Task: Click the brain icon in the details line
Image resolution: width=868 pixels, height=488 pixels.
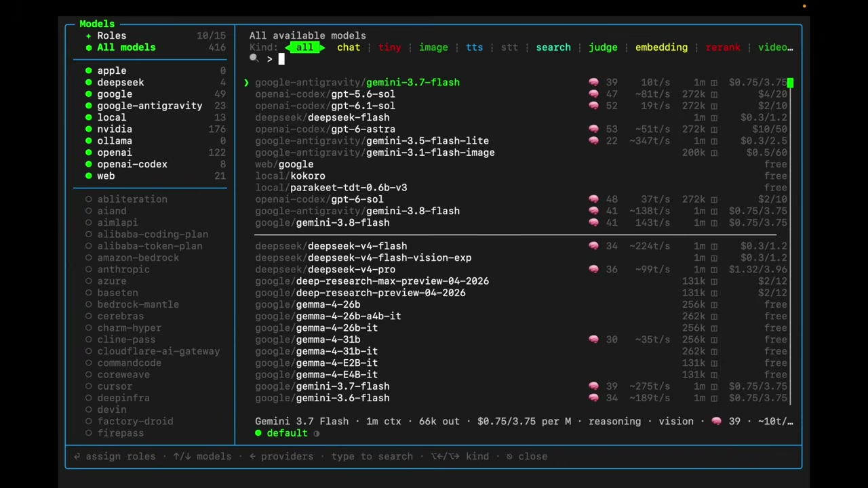Action: (x=717, y=422)
